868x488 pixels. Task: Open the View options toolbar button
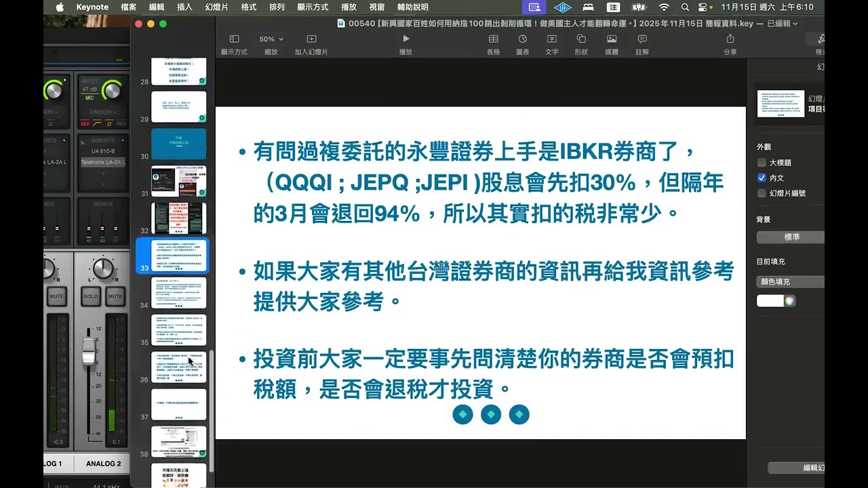(x=234, y=39)
